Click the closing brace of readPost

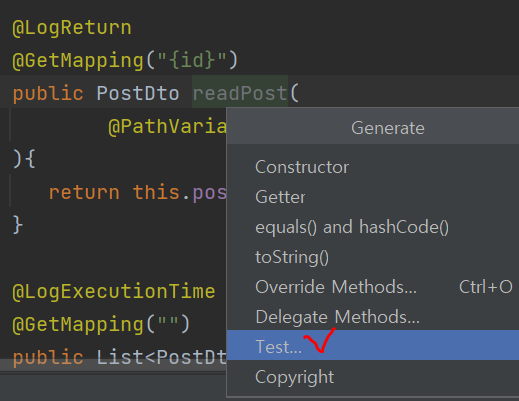pos(17,225)
